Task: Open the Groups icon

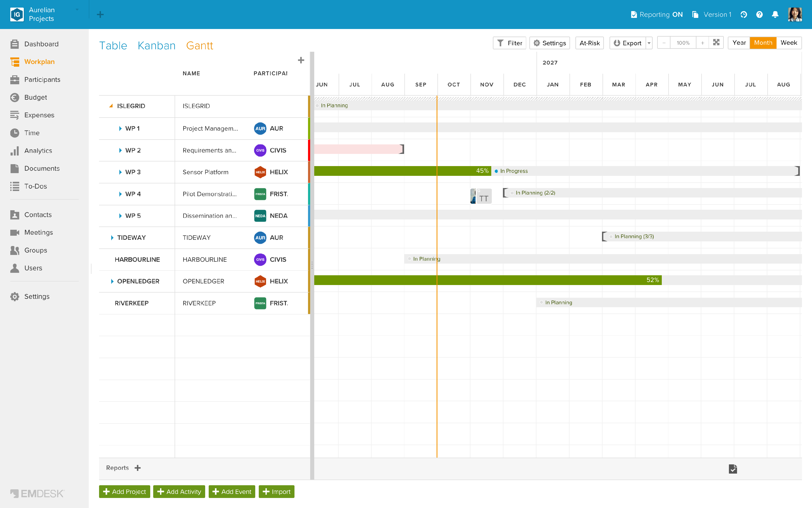Action: click(x=14, y=250)
